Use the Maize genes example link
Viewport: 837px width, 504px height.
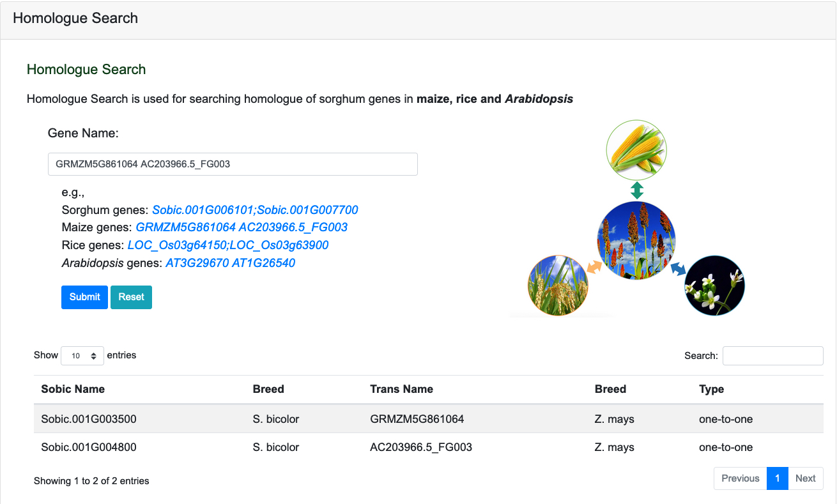pyautogui.click(x=242, y=227)
